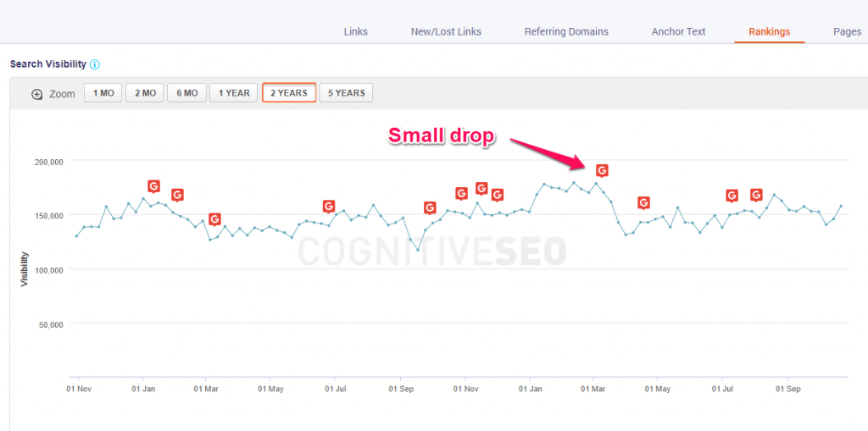This screenshot has width=868, height=431.
Task: Set zoom range to 2 MO
Action: [145, 93]
